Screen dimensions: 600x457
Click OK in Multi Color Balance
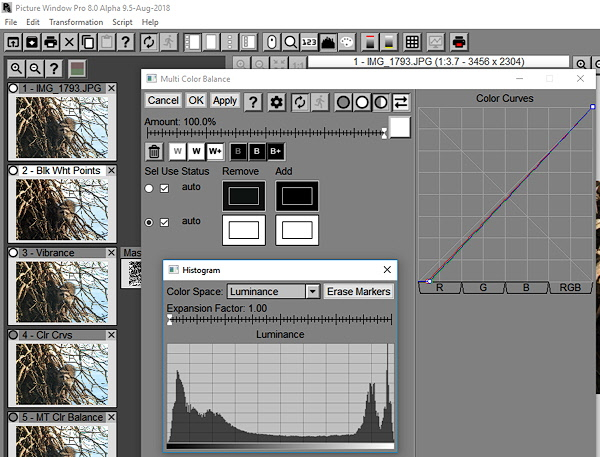[x=196, y=101]
